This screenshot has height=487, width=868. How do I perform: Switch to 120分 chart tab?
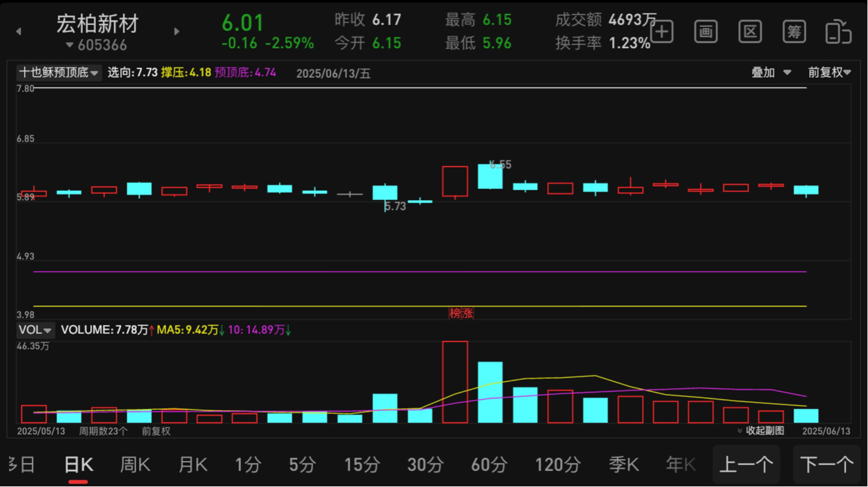pos(558,465)
